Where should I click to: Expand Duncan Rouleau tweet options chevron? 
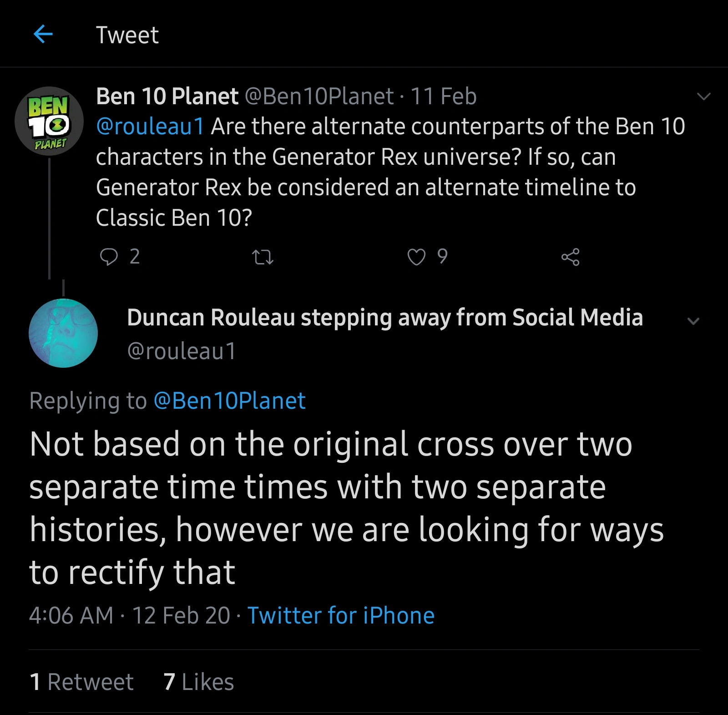point(693,321)
